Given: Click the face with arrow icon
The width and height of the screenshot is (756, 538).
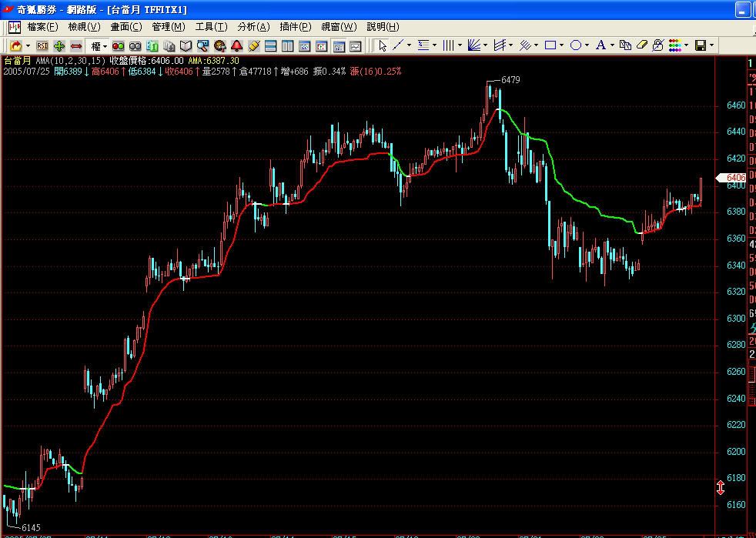Looking at the screenshot, I should point(220,46).
